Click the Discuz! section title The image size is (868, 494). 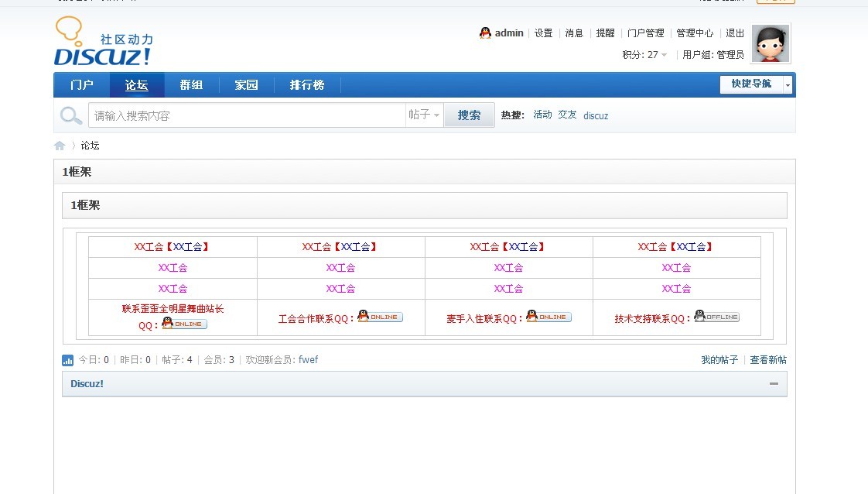(x=87, y=384)
